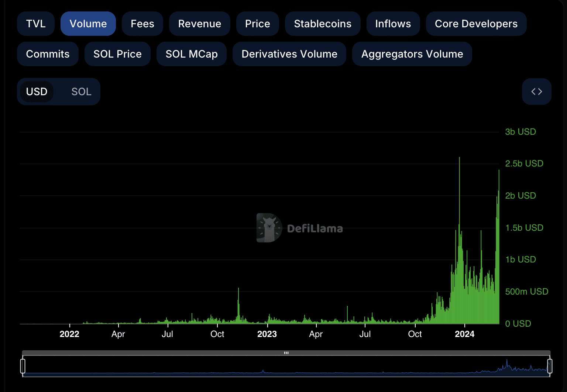Open the chart embed code view
The height and width of the screenshot is (392, 567).
point(536,92)
